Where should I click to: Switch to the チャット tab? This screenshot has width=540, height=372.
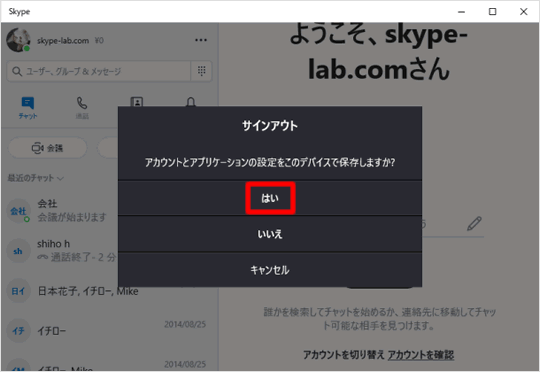point(28,108)
